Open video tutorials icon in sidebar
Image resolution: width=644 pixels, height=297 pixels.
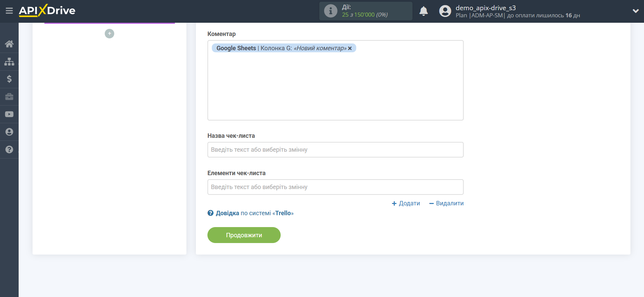click(9, 114)
